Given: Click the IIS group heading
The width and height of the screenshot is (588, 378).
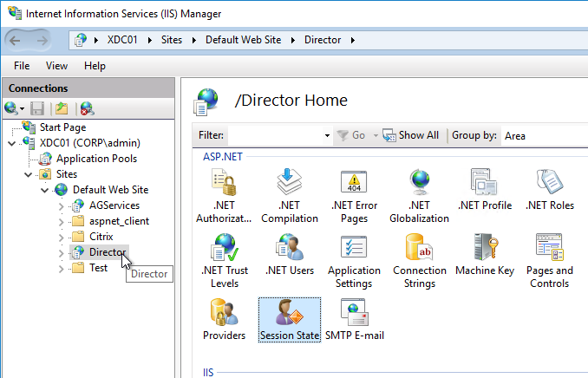Looking at the screenshot, I should tap(208, 373).
